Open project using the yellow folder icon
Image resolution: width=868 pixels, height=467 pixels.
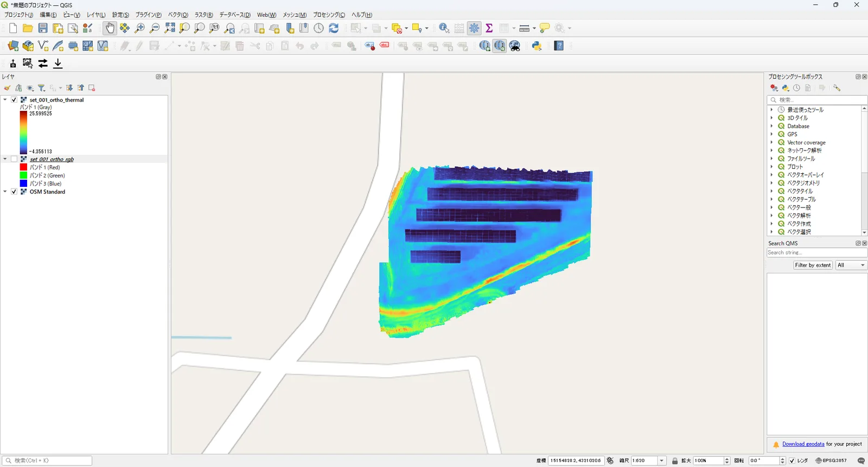28,28
